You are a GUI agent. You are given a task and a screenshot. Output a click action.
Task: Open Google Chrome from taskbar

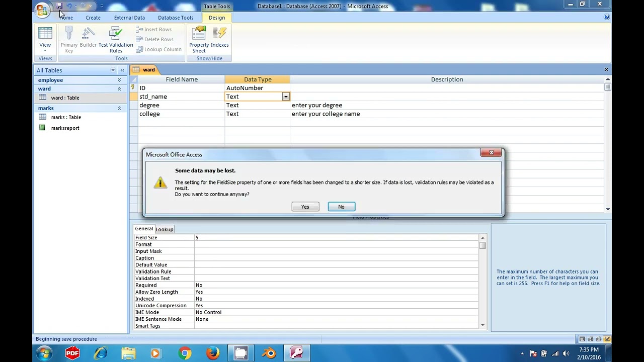point(185,353)
